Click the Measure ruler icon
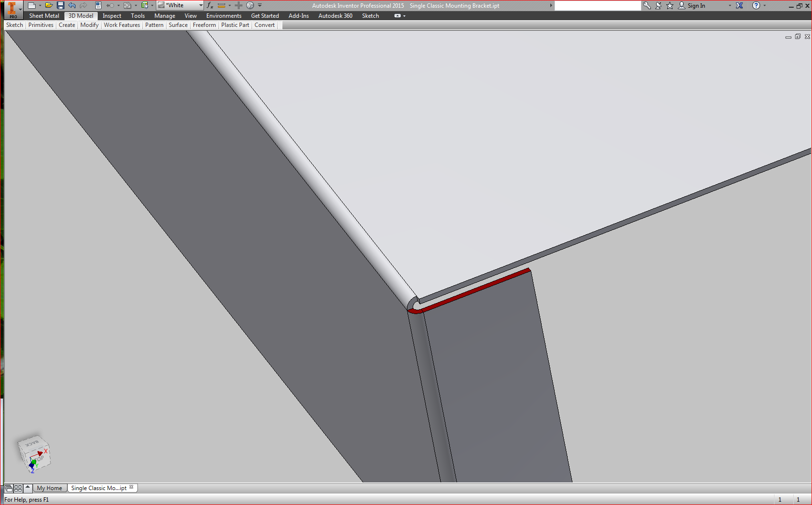Viewport: 812px width, 505px height. pyautogui.click(x=221, y=5)
